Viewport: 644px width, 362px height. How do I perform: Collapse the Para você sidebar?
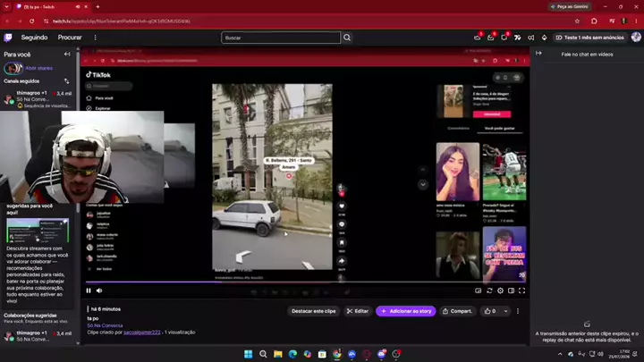(x=67, y=55)
